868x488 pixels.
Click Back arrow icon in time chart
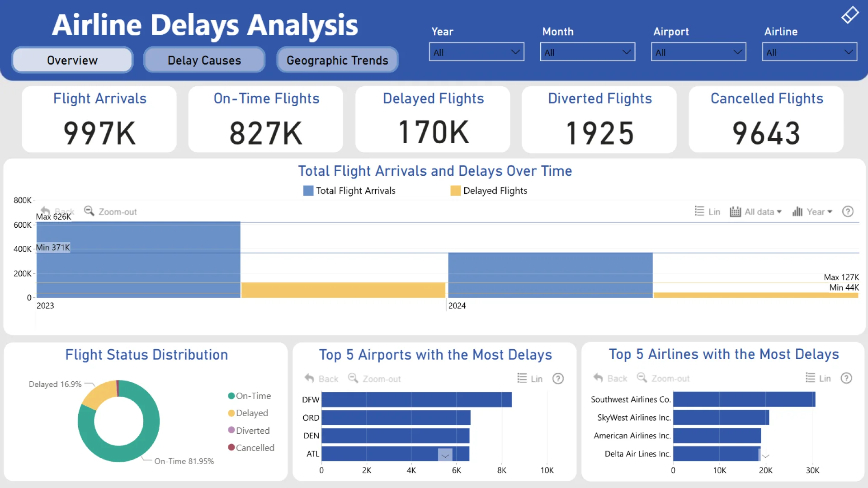tap(45, 211)
